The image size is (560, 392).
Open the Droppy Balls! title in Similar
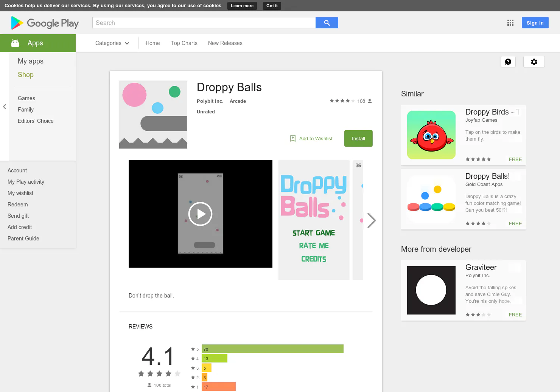487,176
